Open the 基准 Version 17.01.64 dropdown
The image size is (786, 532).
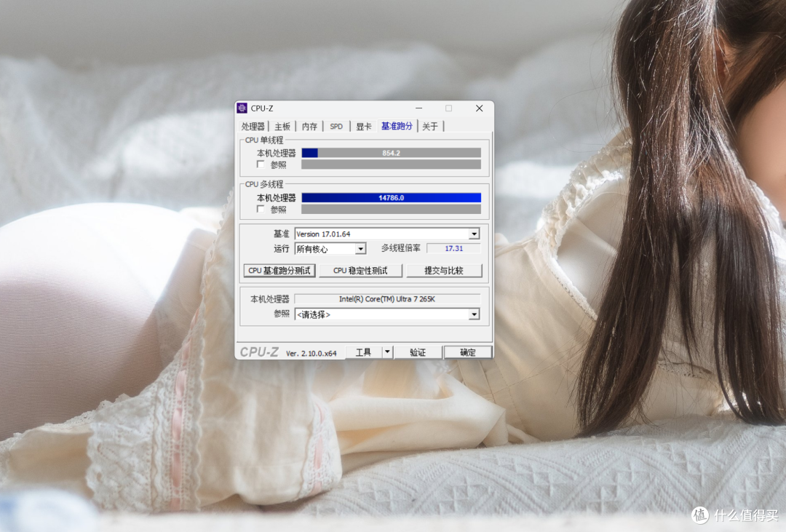point(387,234)
